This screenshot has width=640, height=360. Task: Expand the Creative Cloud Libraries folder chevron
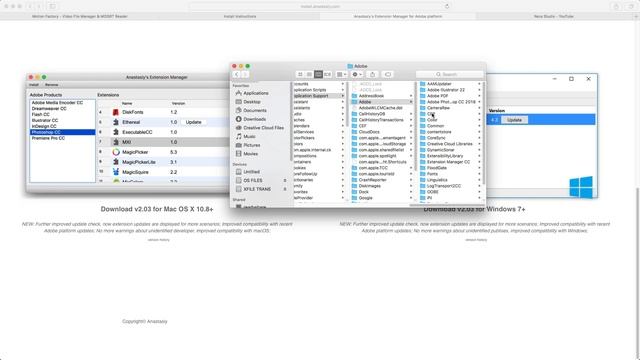tap(479, 144)
